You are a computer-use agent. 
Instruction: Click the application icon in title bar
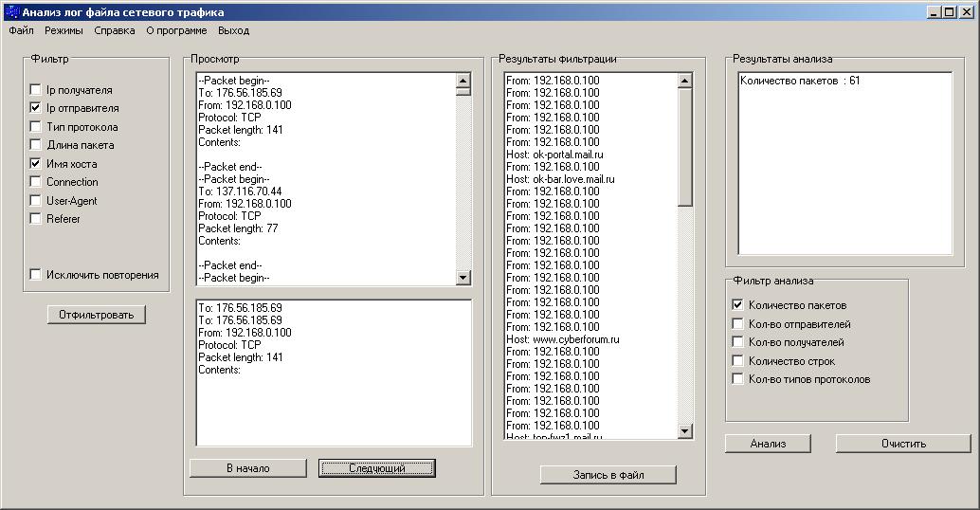tap(12, 12)
